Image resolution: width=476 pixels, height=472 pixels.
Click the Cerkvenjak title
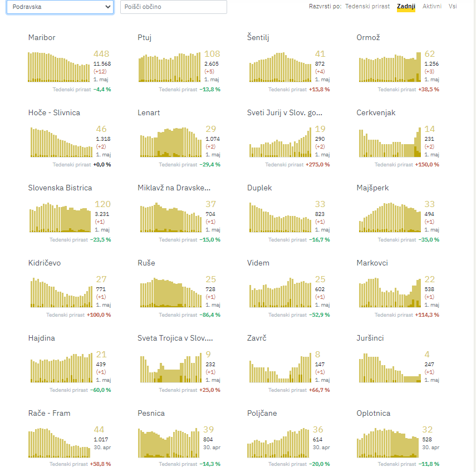(x=376, y=112)
